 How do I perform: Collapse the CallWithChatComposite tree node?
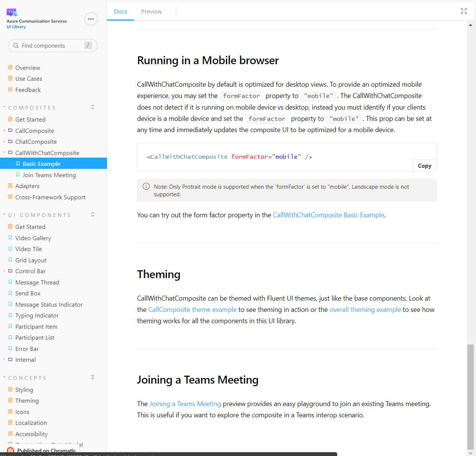pos(4,153)
